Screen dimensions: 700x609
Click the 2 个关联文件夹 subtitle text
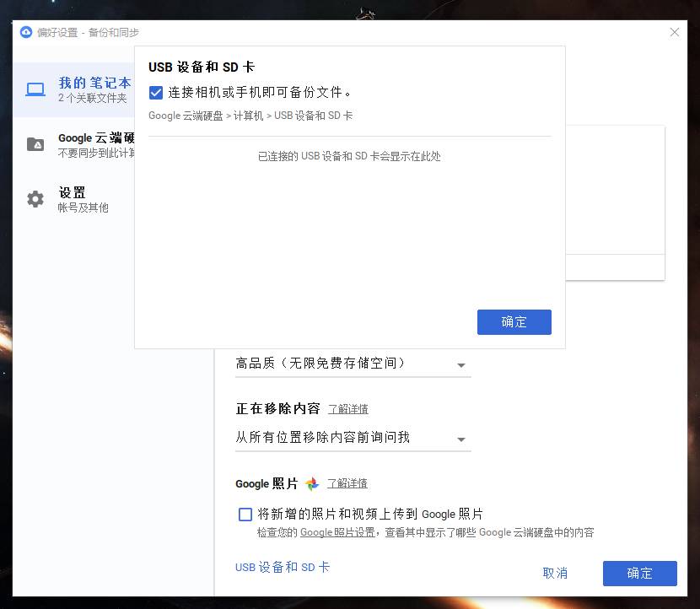point(93,98)
